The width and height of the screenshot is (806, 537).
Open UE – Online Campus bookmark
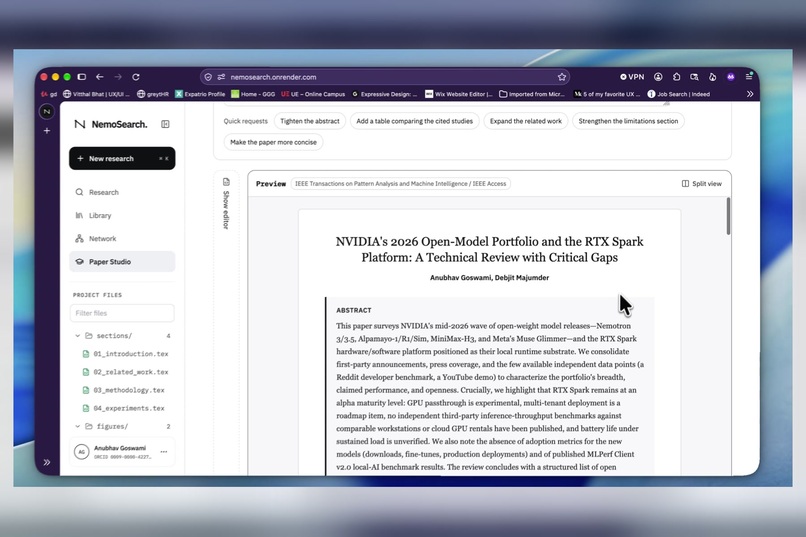tap(313, 94)
